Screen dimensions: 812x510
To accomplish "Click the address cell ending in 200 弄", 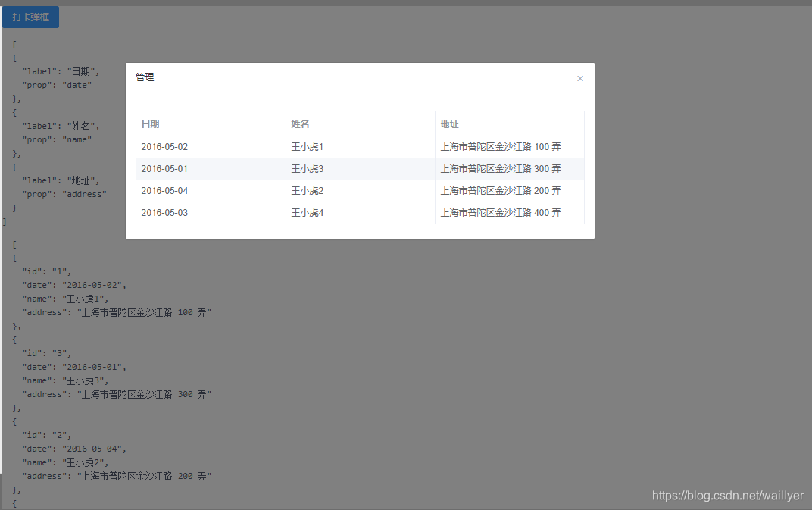I will [x=510, y=191].
